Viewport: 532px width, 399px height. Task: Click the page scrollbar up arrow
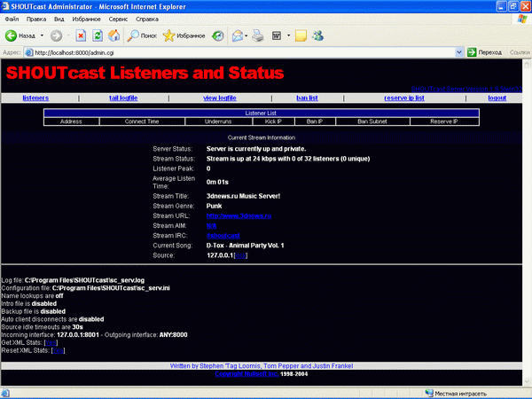tap(527, 64)
